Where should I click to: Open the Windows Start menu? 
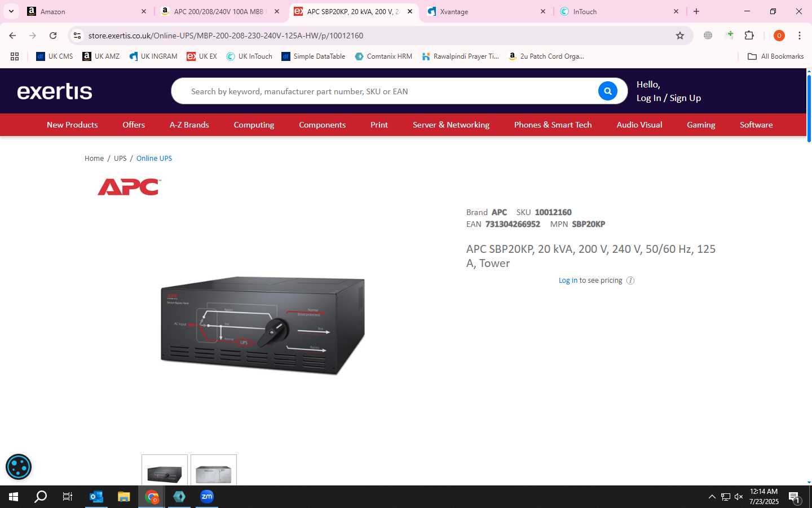(14, 497)
